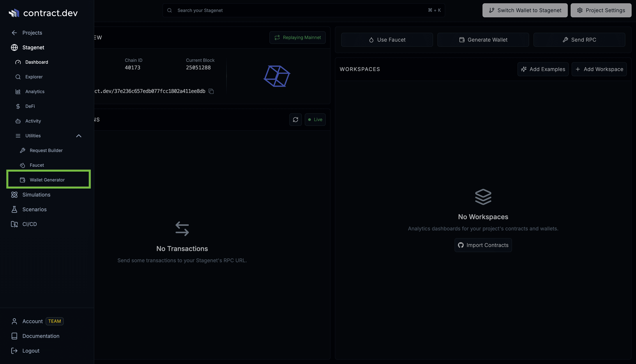
Task: Click the search magnifier icon
Action: click(x=169, y=10)
